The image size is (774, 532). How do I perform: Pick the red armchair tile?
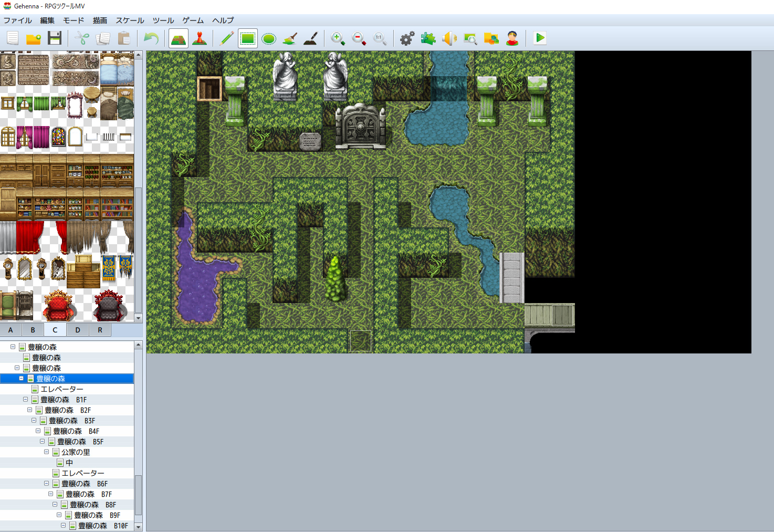click(x=58, y=305)
